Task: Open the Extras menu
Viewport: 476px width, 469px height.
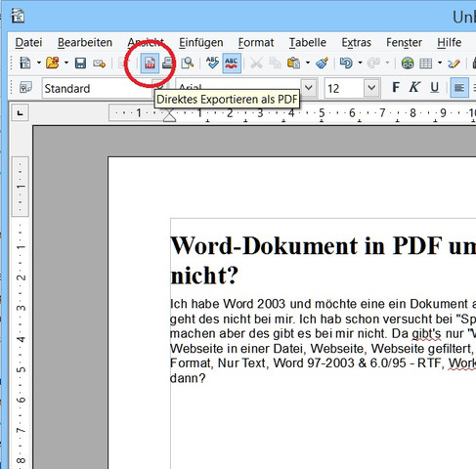Action: click(356, 43)
